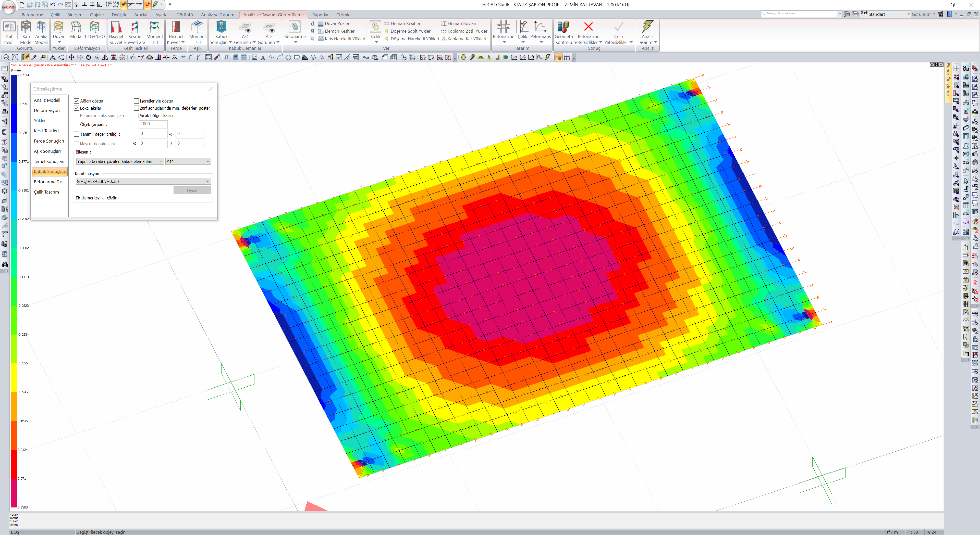Select Deformasyon in Görselleştirme list

47,110
